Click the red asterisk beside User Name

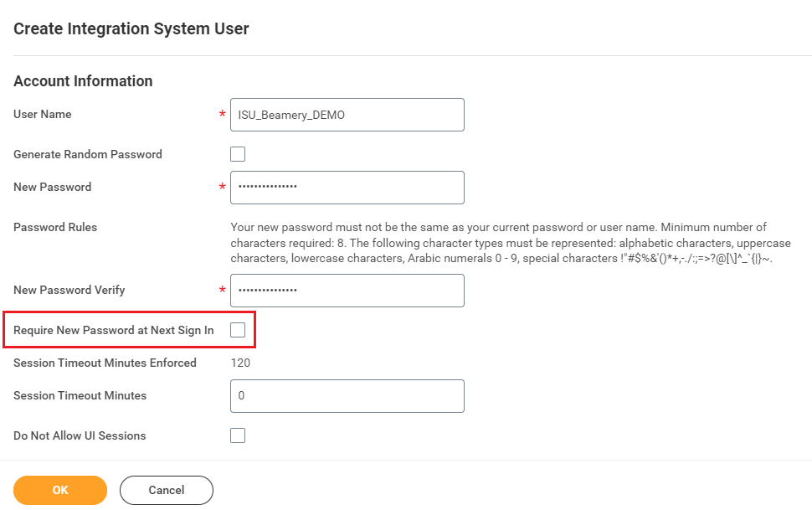(222, 114)
